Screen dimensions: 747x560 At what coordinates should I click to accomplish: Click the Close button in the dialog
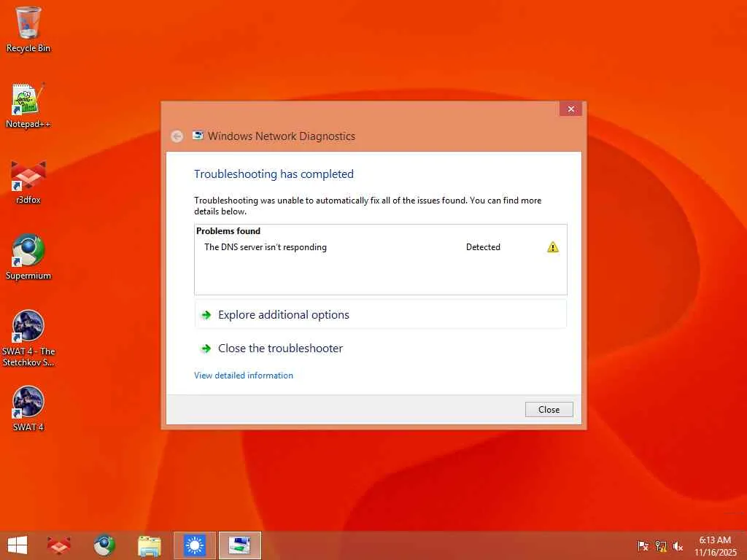549,410
